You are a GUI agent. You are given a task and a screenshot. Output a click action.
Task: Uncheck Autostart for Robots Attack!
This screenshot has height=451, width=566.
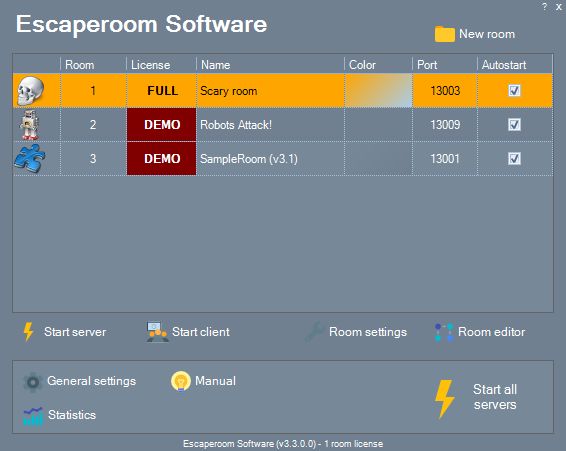point(514,125)
